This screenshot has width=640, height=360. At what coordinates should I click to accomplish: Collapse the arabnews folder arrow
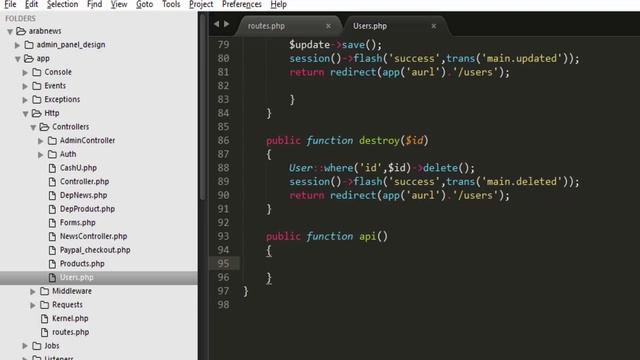(10, 31)
